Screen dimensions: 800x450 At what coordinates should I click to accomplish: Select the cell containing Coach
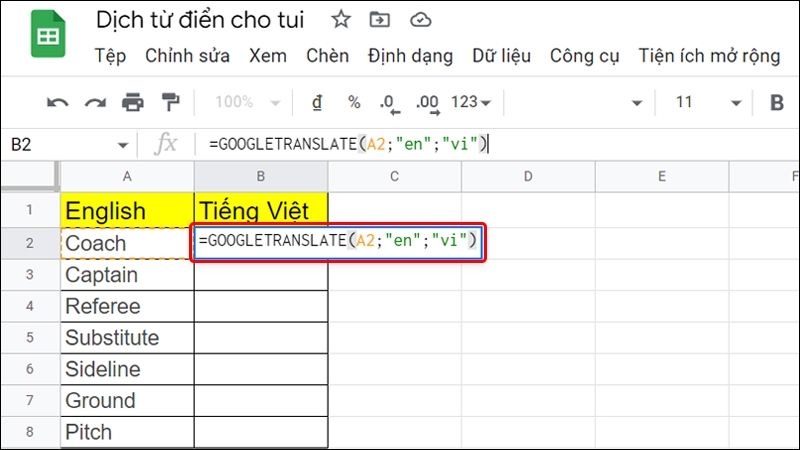pyautogui.click(x=127, y=243)
